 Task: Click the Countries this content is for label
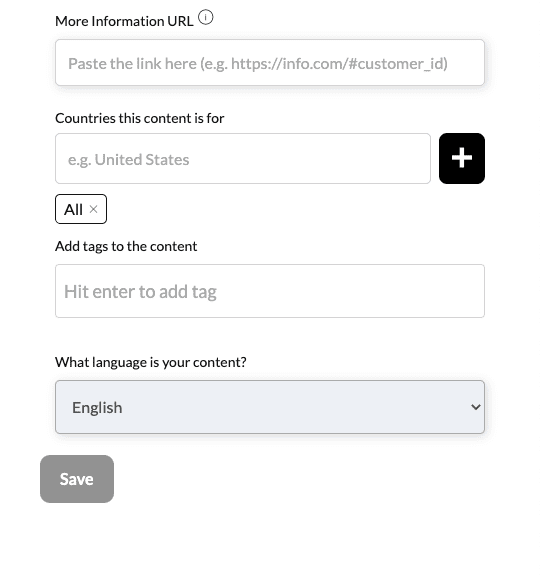(140, 118)
